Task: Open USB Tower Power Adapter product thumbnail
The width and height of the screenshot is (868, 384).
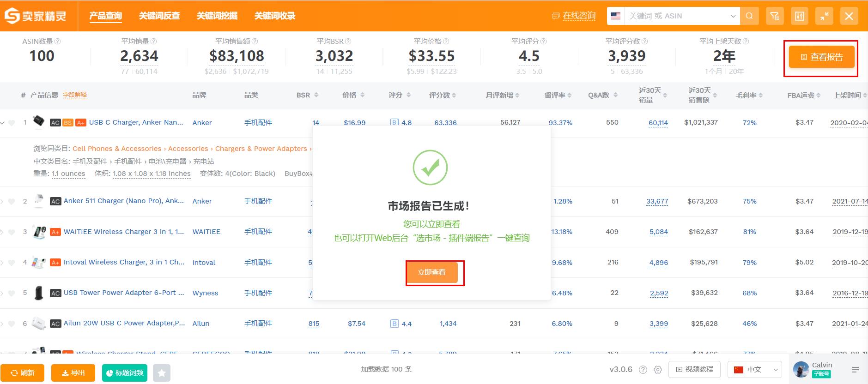Action: (39, 293)
